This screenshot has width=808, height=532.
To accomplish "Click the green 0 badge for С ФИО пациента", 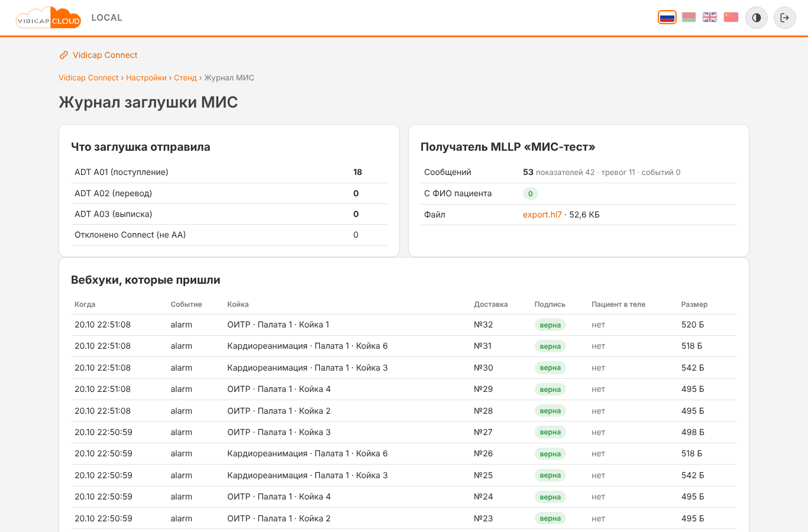I will click(x=531, y=193).
